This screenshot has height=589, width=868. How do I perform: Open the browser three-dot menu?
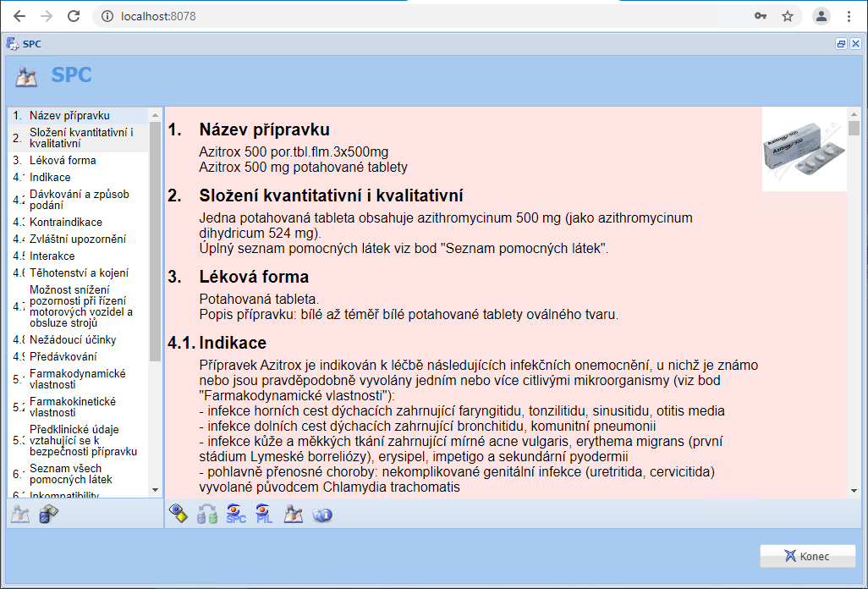click(x=849, y=16)
